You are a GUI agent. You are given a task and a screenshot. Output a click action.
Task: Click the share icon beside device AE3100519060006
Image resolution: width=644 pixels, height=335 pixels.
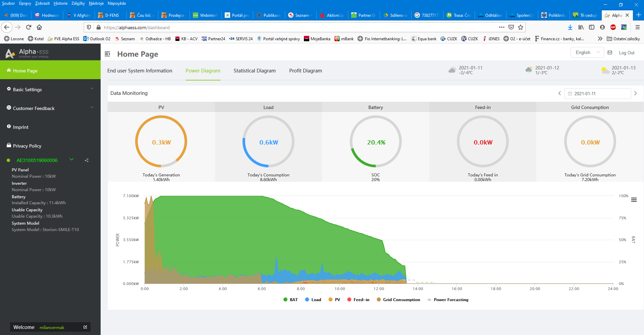87,160
